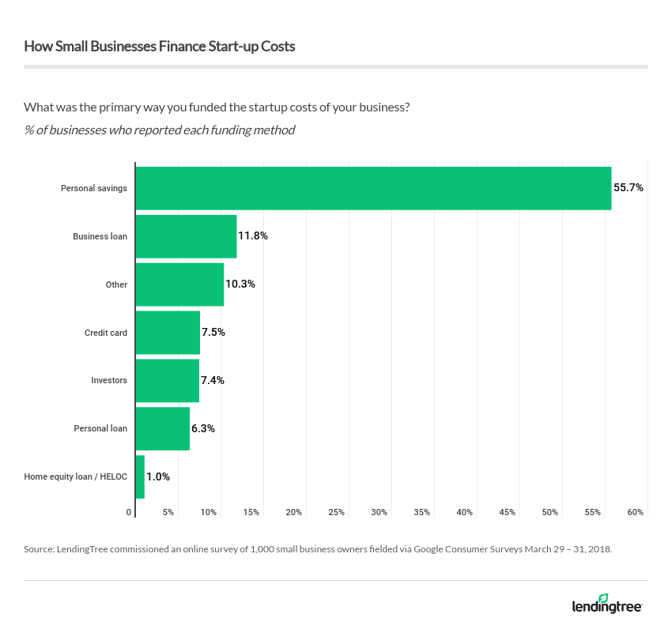
Task: Click the 60% tick on the x-axis
Action: point(635,513)
